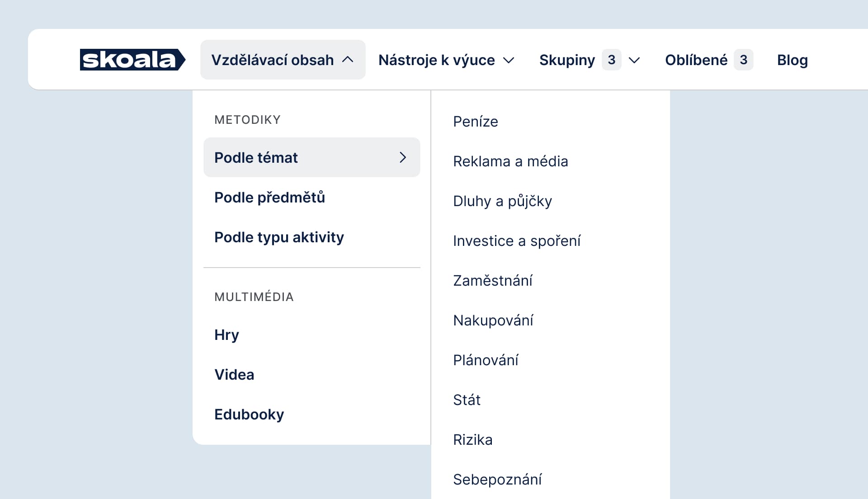This screenshot has height=499, width=868.
Task: Choose the Peníze topic
Action: point(476,122)
